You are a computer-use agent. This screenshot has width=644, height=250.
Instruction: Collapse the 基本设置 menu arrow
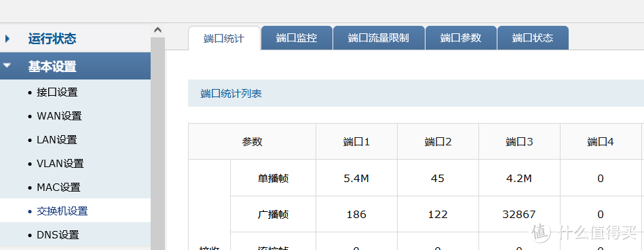pos(7,65)
